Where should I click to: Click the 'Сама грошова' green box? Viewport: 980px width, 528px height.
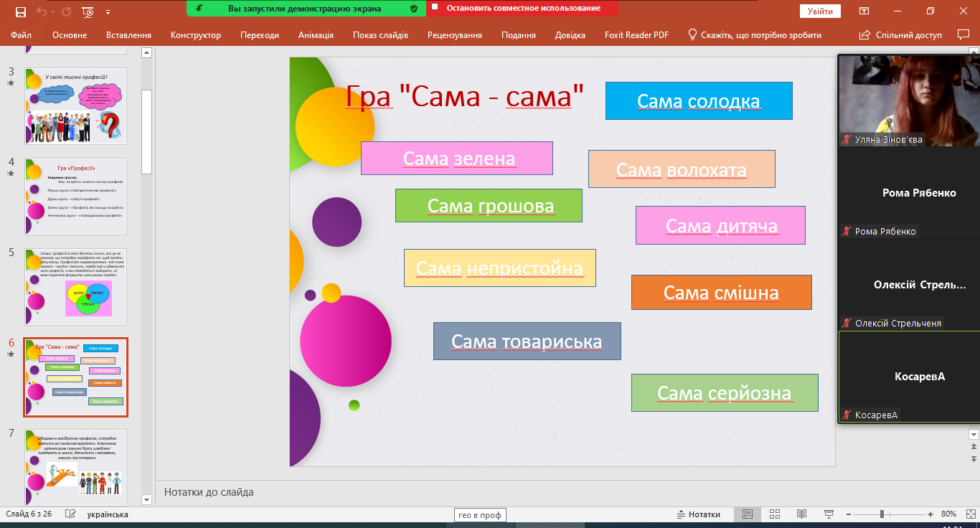489,205
